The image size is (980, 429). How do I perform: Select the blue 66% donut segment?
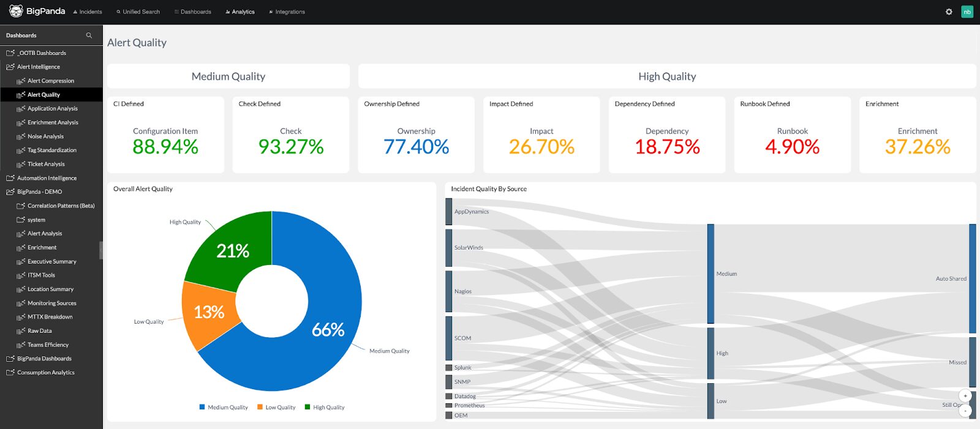(x=328, y=330)
